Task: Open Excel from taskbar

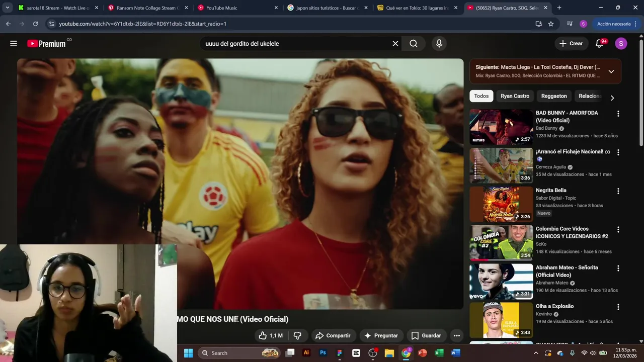Action: (x=439, y=353)
